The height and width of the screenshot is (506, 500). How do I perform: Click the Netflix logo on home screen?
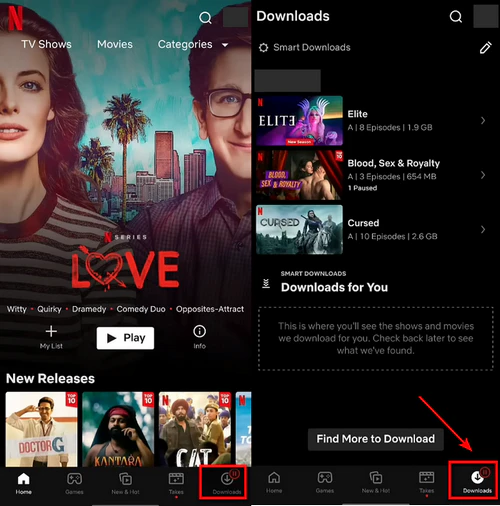15,18
